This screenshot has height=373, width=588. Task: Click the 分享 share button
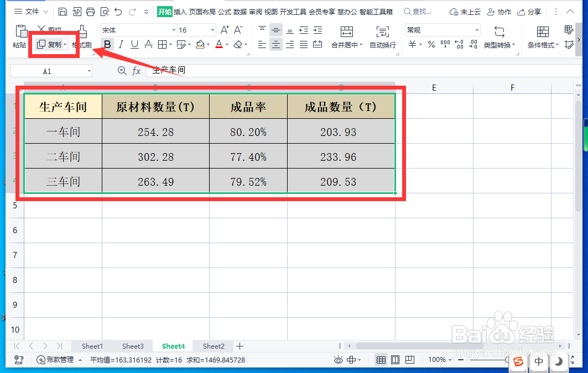[x=529, y=12]
